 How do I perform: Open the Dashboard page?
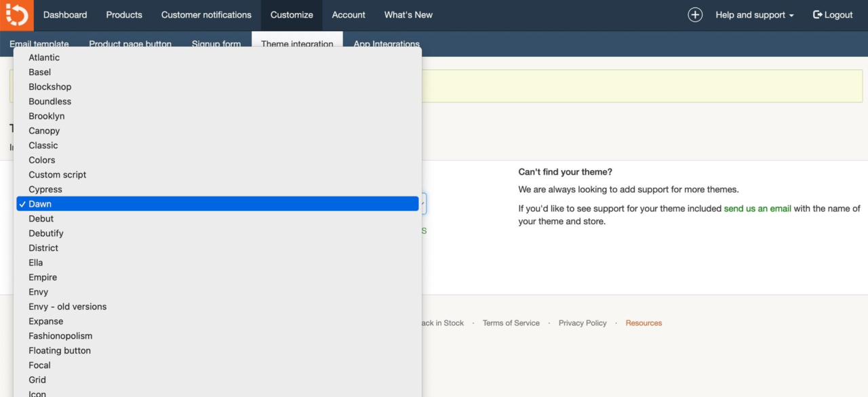65,15
